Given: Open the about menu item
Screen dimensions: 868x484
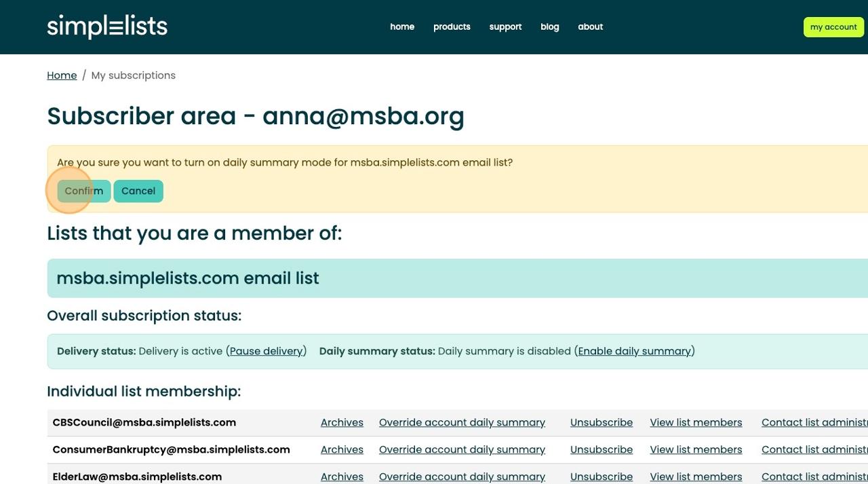Looking at the screenshot, I should [591, 26].
